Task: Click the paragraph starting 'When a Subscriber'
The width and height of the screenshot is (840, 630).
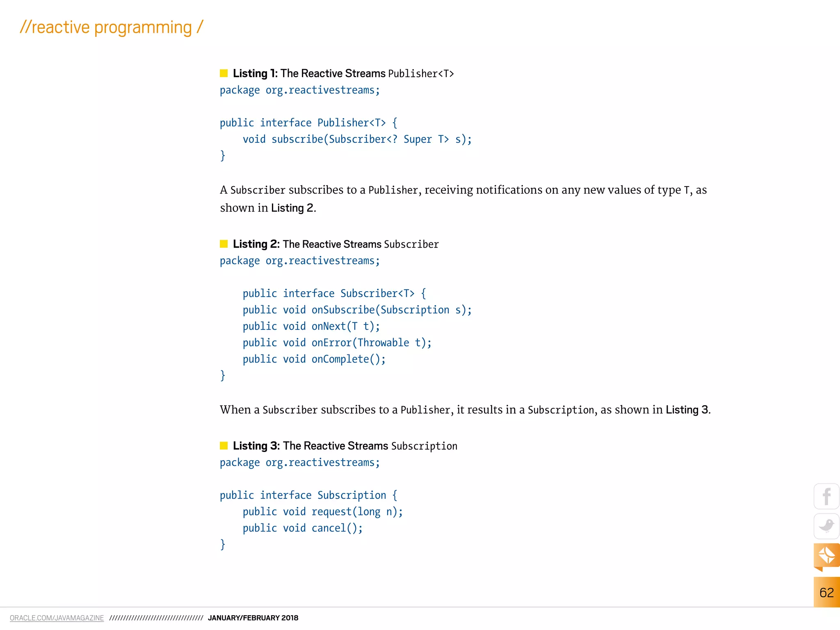Action: pyautogui.click(x=465, y=410)
